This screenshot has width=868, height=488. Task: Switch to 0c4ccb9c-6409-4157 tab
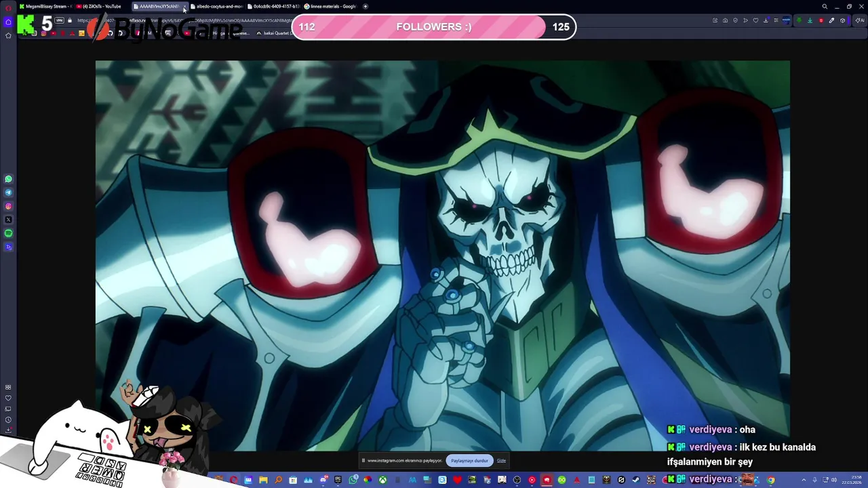pyautogui.click(x=273, y=7)
